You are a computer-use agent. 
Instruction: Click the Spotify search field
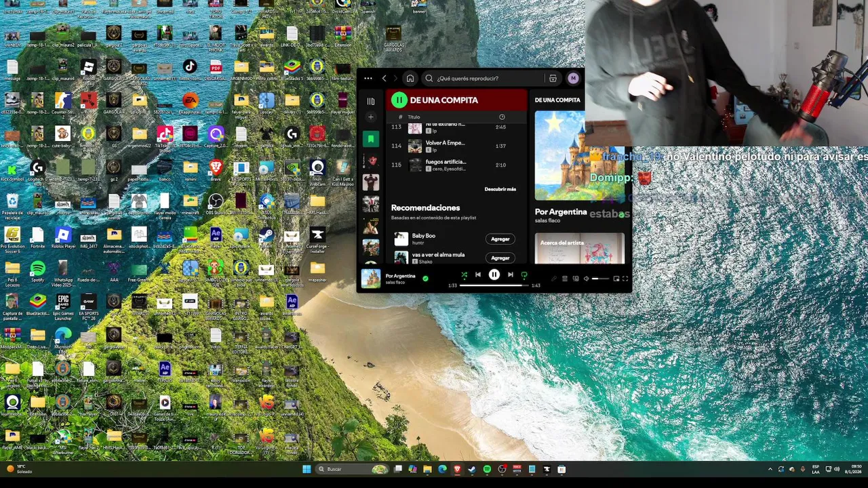point(481,79)
